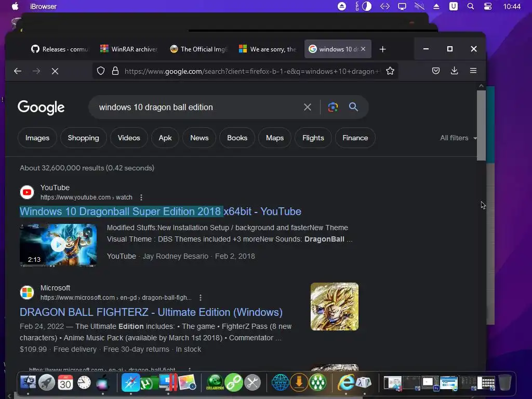Launch Internet Explorer from the dock

[345, 382]
